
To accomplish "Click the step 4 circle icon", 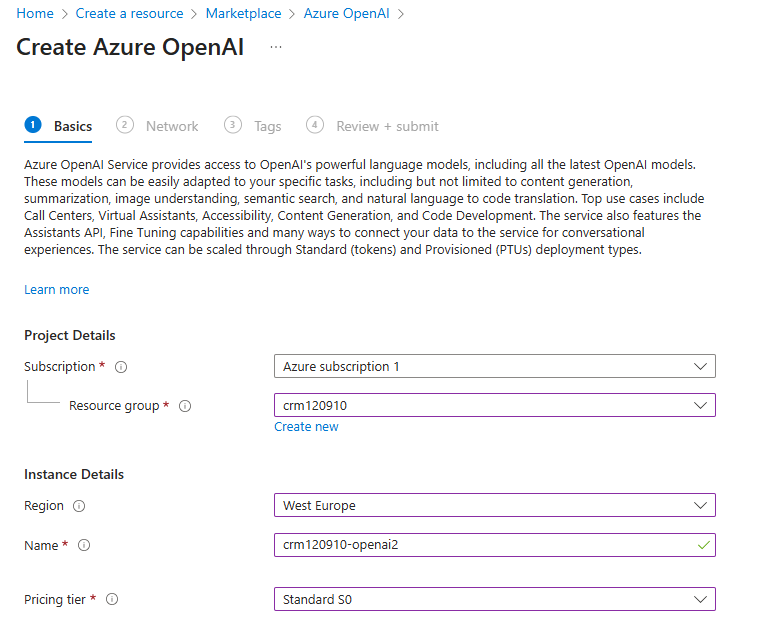I will click(x=315, y=125).
